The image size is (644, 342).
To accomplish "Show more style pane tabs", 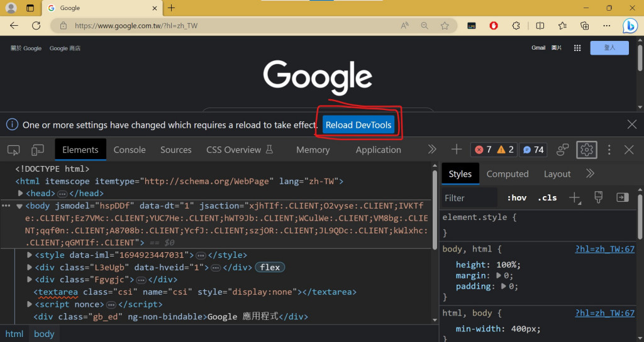I will [590, 174].
